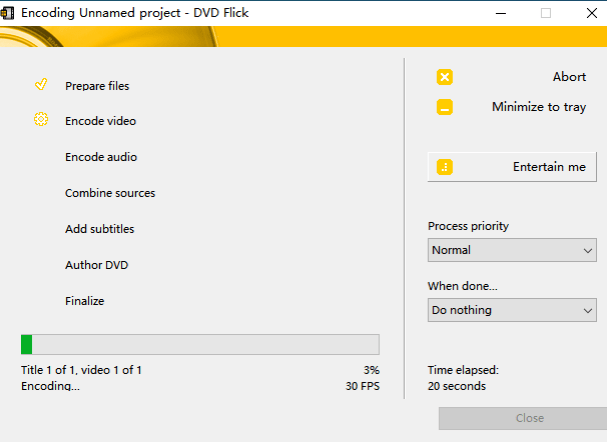Image resolution: width=607 pixels, height=442 pixels.
Task: Click the Encode video gear icon
Action: [41, 120]
